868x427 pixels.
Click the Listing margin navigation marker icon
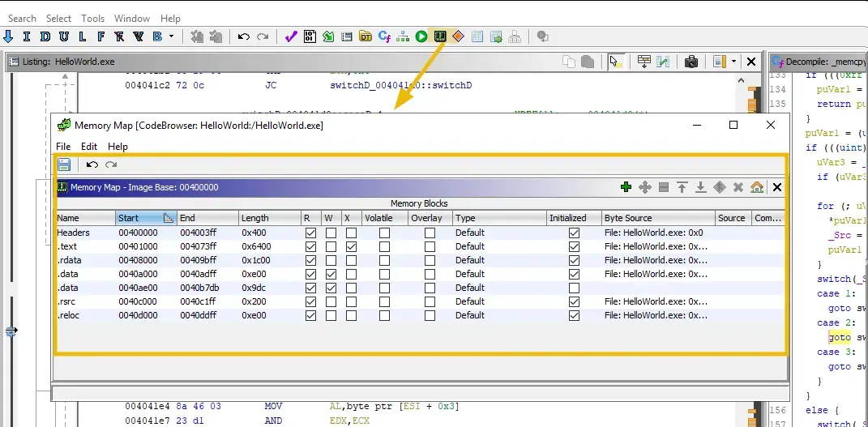click(11, 331)
